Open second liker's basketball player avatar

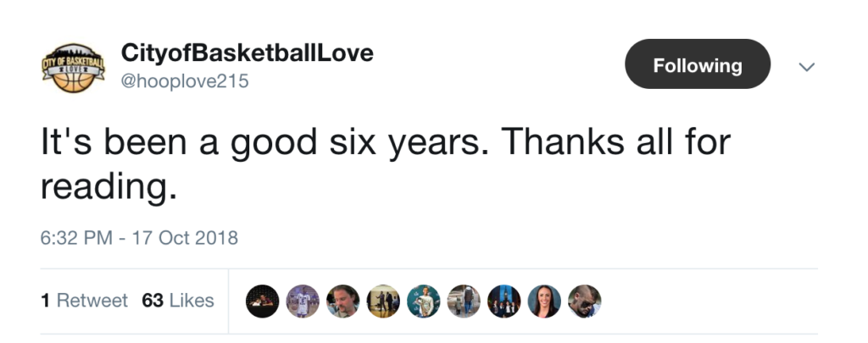[303, 301]
